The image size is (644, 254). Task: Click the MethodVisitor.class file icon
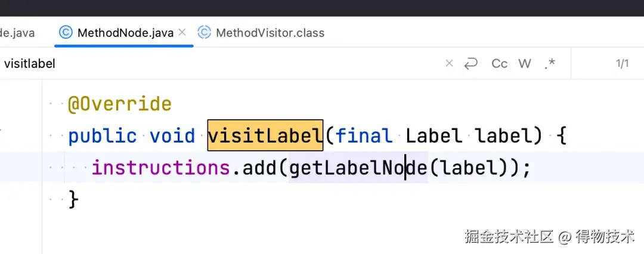pos(205,32)
